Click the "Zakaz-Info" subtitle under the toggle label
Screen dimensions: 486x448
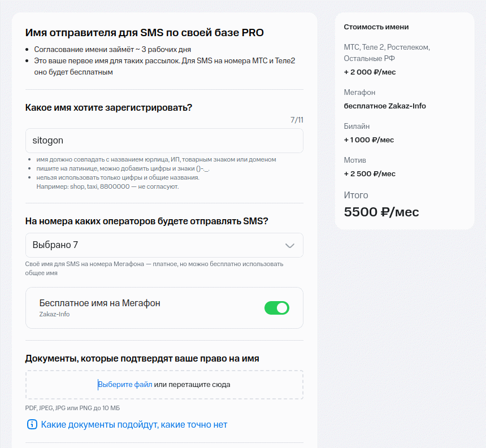(54, 314)
